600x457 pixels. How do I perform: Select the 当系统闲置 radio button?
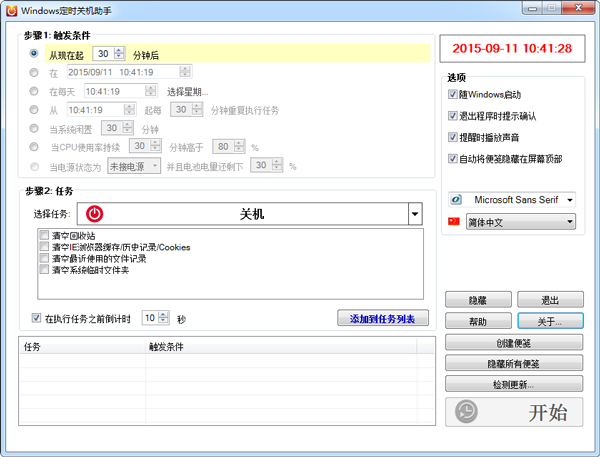point(34,128)
